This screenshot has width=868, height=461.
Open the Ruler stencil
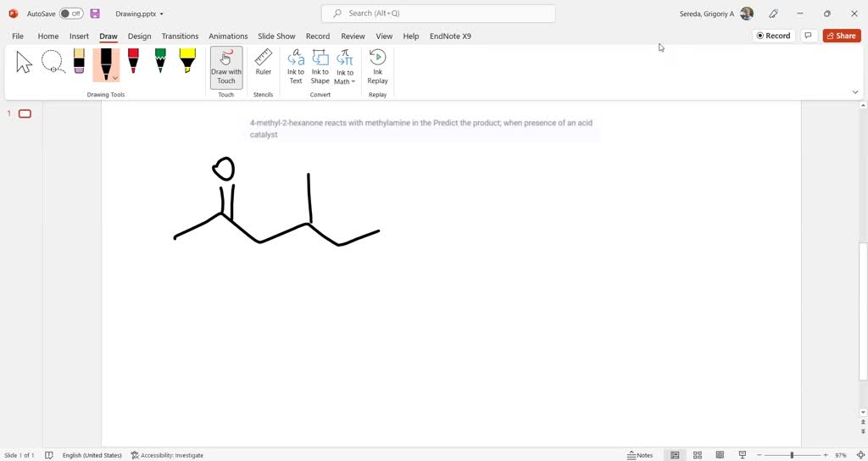click(264, 63)
